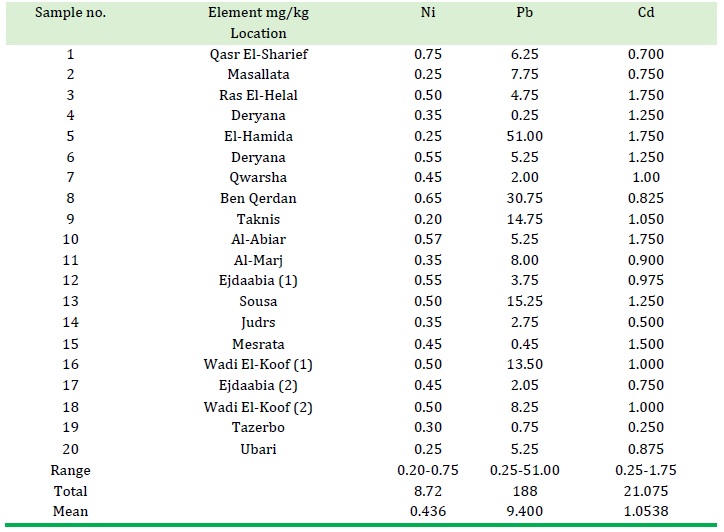The image size is (724, 532).
Task: Click the Masallata location name
Action: point(258,74)
